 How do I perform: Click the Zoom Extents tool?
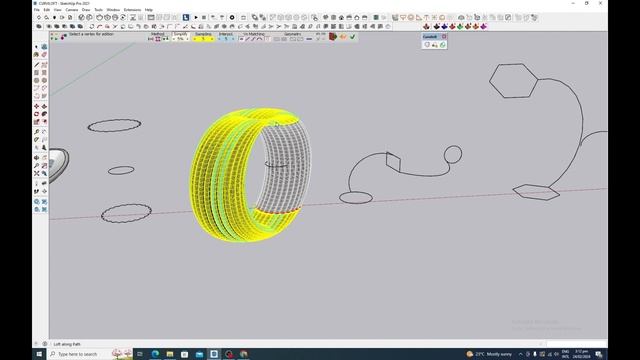pyautogui.click(x=36, y=173)
